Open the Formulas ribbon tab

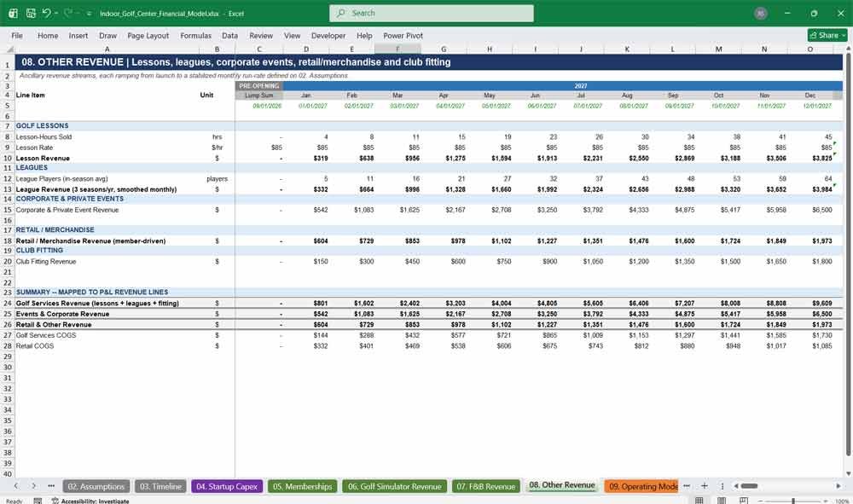coord(196,35)
